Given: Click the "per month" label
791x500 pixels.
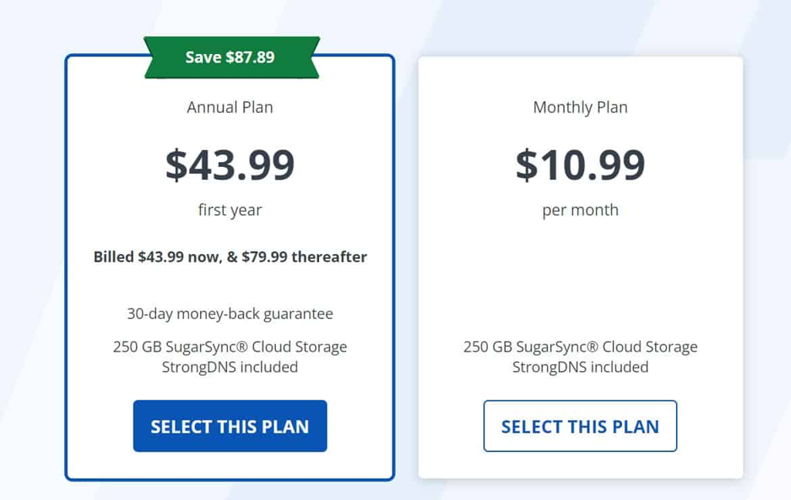Looking at the screenshot, I should 580,210.
